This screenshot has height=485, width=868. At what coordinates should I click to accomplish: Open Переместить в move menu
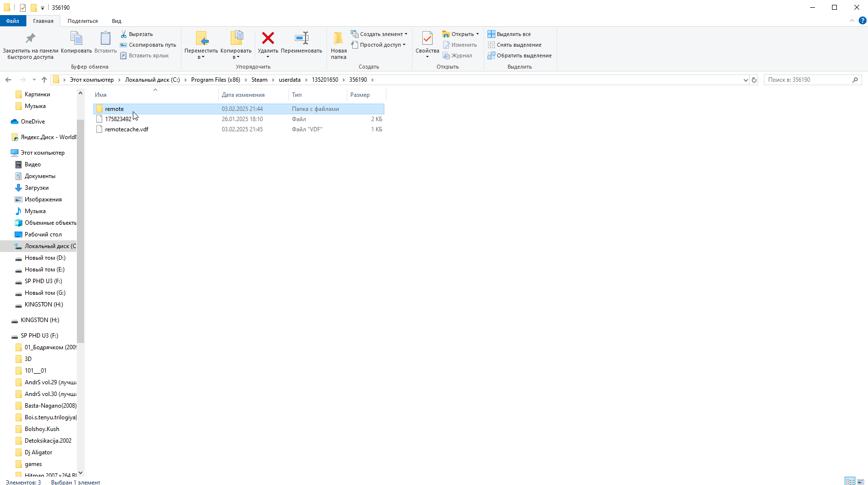coord(201,45)
